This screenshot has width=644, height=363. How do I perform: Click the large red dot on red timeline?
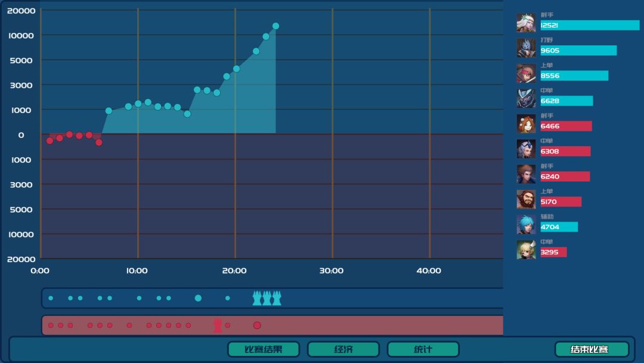(257, 325)
